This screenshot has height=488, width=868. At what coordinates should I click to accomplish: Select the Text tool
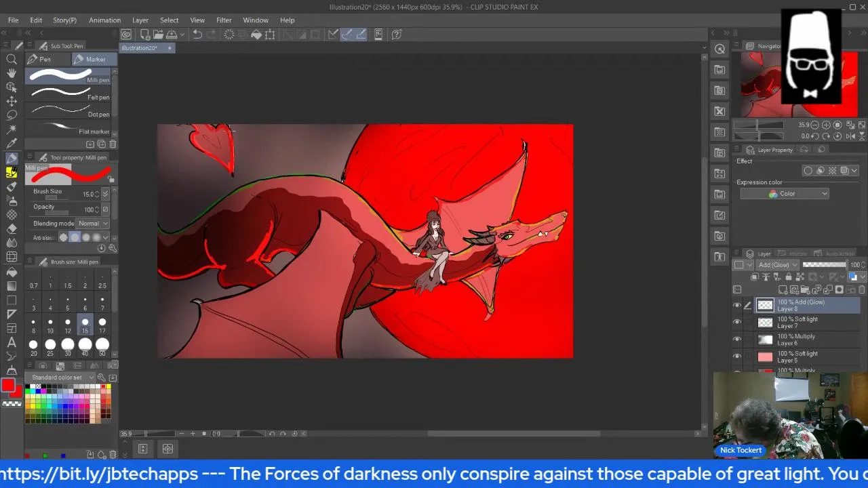pyautogui.click(x=12, y=342)
